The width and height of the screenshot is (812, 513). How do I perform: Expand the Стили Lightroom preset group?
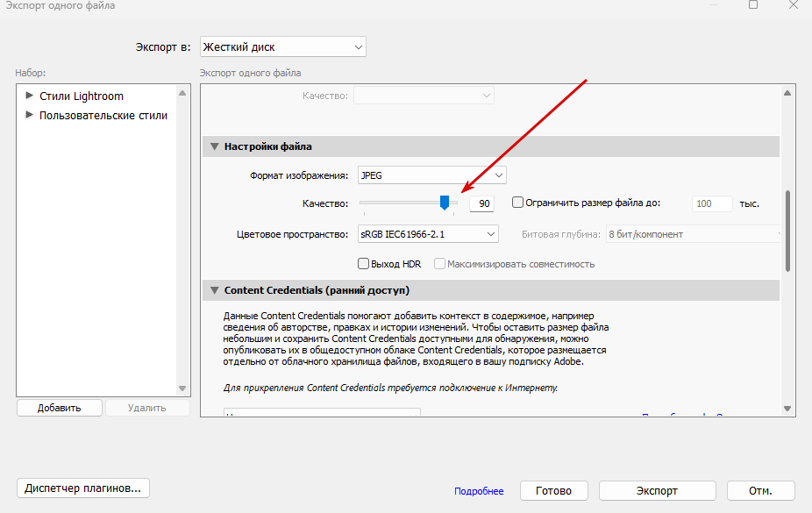coord(30,96)
